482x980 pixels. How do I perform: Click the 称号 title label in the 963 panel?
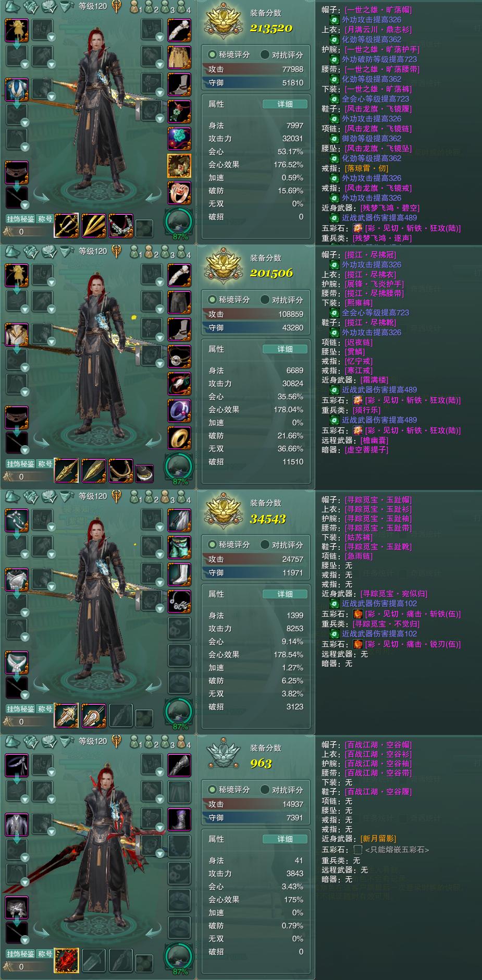45,954
